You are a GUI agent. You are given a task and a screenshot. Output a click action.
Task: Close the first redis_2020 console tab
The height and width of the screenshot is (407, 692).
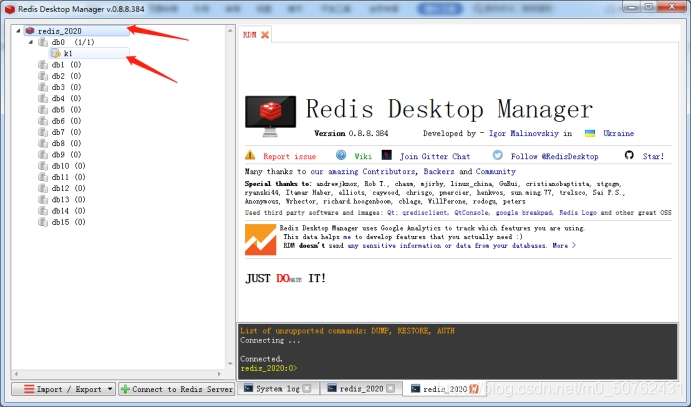pos(391,388)
